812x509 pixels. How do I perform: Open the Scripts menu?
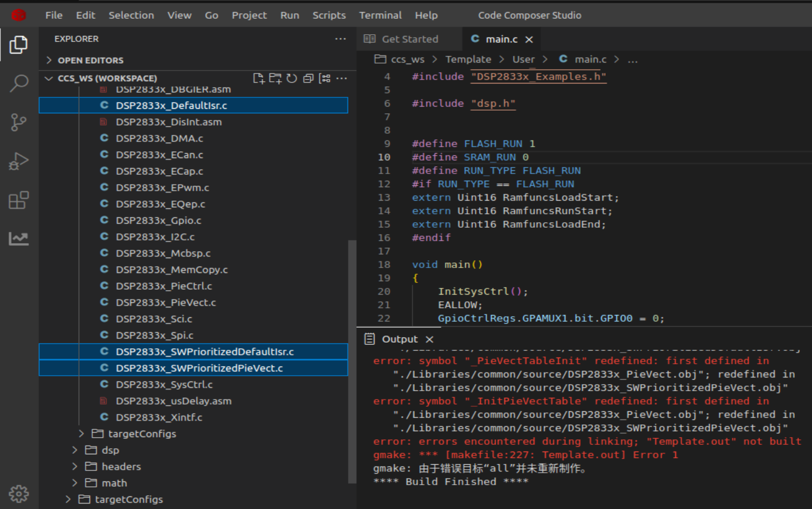tap(329, 15)
